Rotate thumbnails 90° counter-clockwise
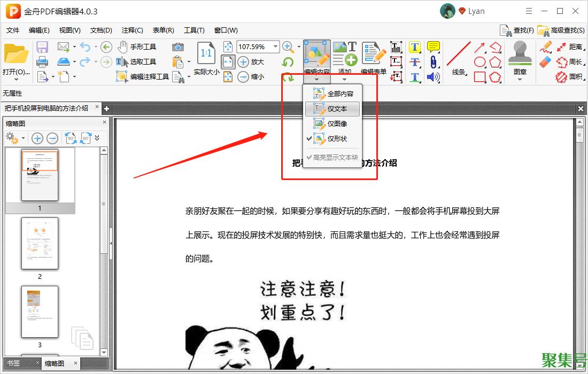This screenshot has height=374, width=588. click(x=71, y=138)
